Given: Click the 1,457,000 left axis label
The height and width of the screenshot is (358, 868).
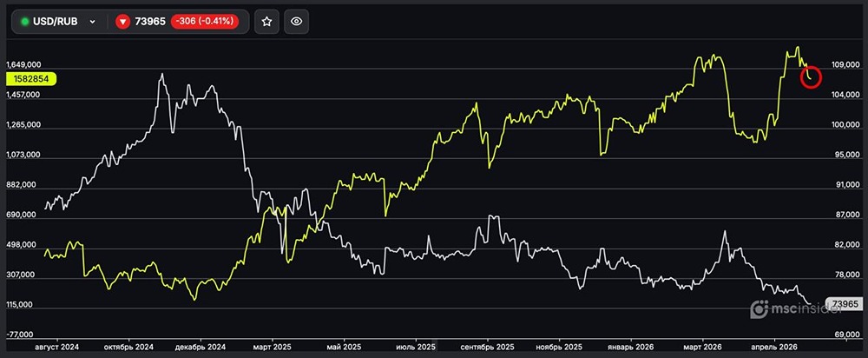Looking at the screenshot, I should click(23, 95).
